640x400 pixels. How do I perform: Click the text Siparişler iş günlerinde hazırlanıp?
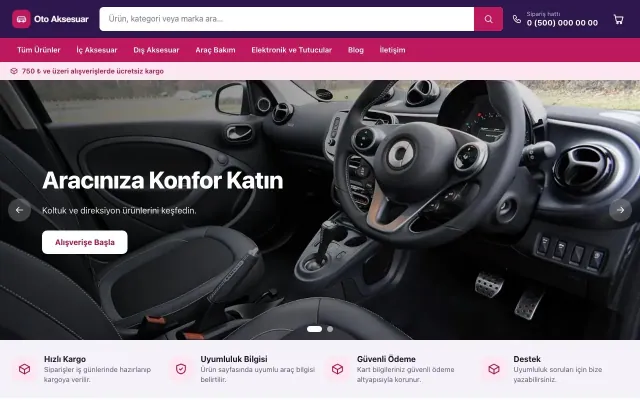pyautogui.click(x=98, y=369)
